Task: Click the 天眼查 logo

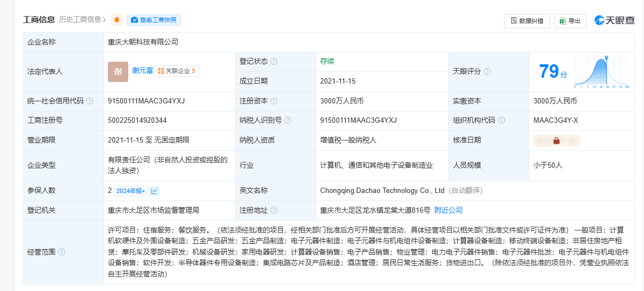Action: tap(614, 21)
